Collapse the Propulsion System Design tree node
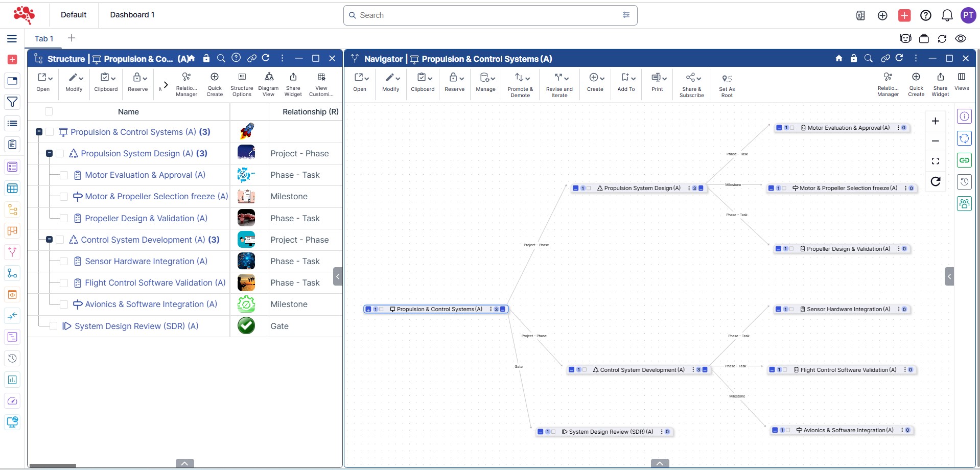This screenshot has height=470, width=980. 50,153
